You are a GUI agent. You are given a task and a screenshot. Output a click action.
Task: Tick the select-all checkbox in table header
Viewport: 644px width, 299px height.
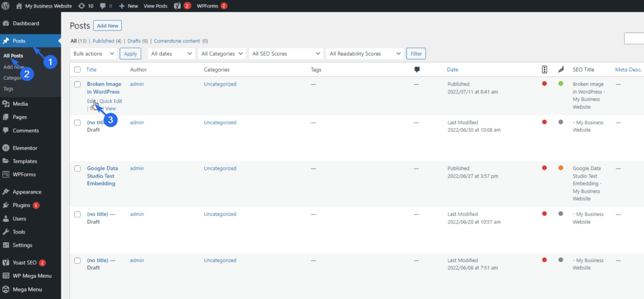[x=78, y=69]
